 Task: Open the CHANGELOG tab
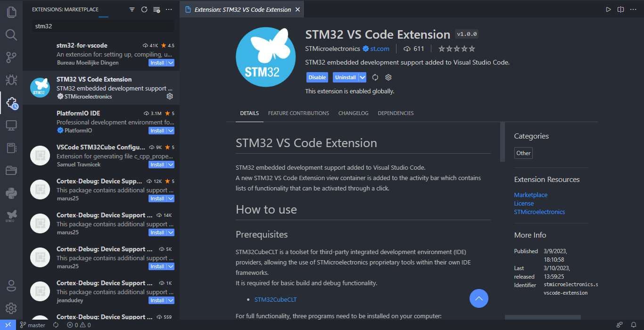(353, 113)
